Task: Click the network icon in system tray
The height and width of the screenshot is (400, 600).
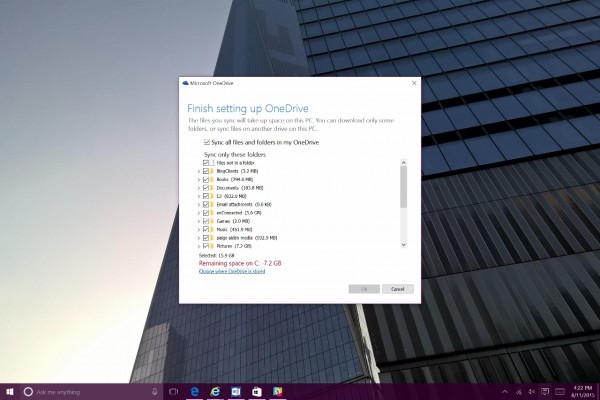Action: [x=518, y=392]
